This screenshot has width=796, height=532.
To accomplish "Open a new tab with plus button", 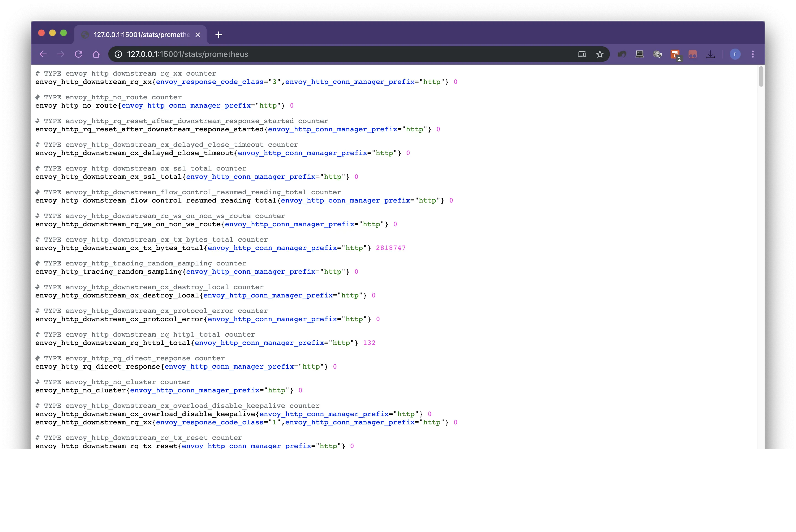I will (219, 34).
